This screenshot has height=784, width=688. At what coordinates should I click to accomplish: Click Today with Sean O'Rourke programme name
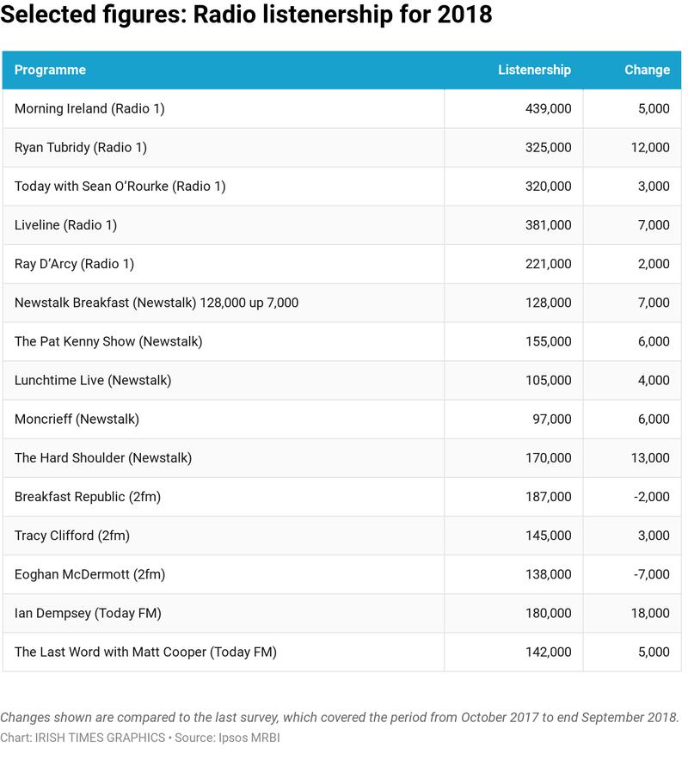click(120, 187)
